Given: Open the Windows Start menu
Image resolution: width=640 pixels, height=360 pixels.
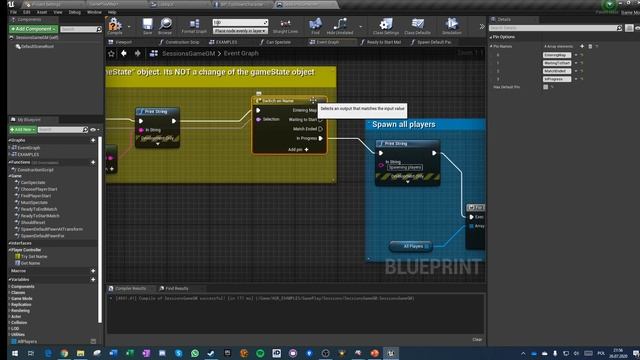Looking at the screenshot, I should click(15, 353).
